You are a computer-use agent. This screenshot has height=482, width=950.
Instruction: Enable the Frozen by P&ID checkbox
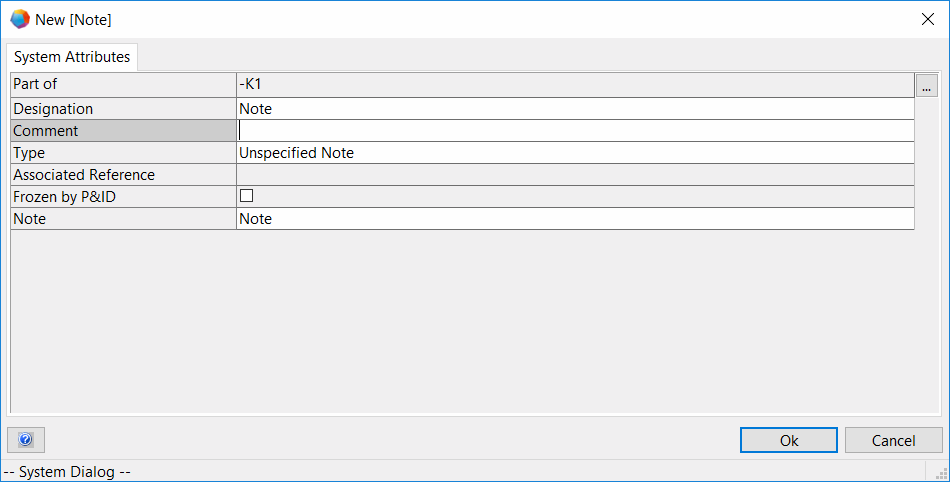pos(247,196)
